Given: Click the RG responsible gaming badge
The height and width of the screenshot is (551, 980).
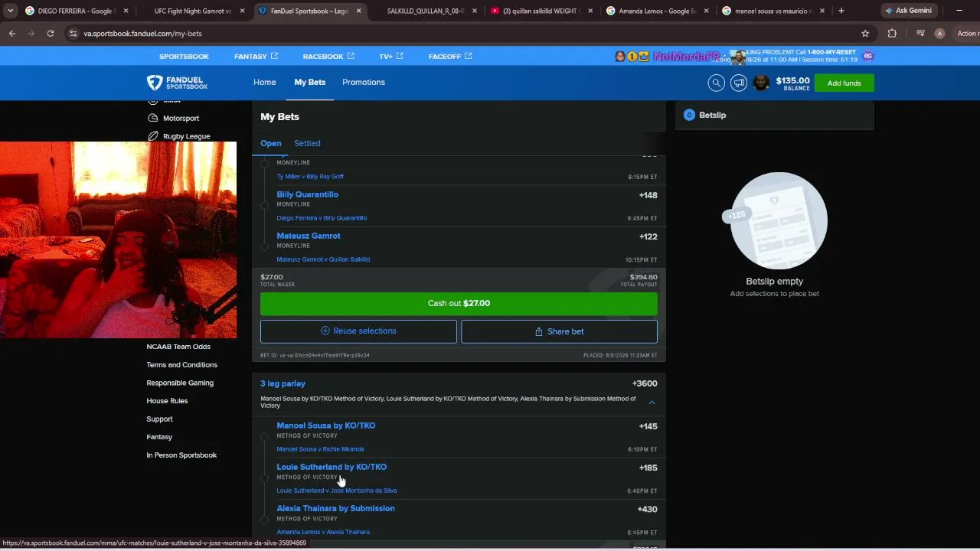Looking at the screenshot, I should point(867,56).
